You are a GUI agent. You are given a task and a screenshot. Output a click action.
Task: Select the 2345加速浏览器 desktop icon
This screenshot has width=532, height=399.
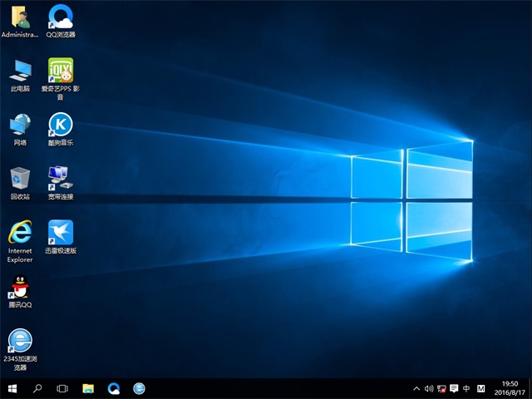[x=20, y=341]
